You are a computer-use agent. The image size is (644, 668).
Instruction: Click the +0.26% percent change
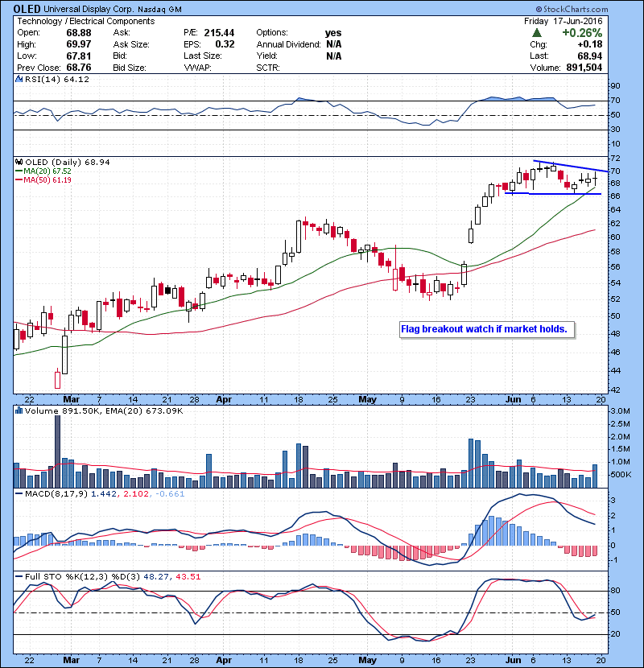tap(582, 33)
